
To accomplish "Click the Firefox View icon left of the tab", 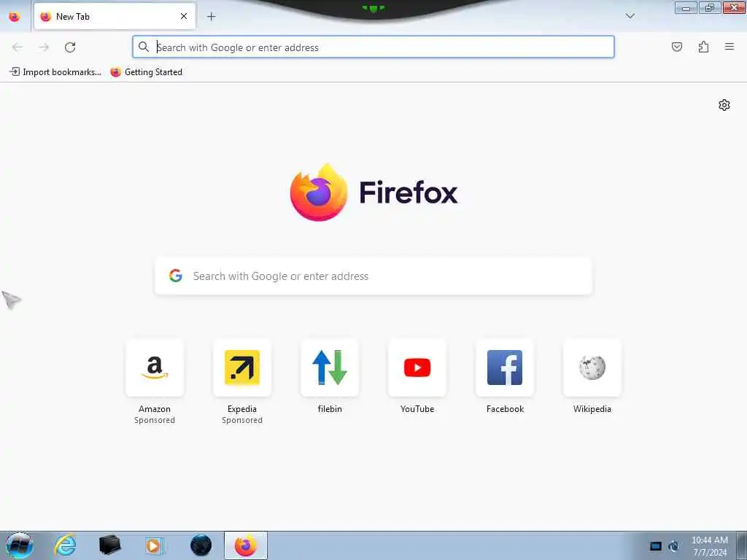I will pyautogui.click(x=15, y=17).
